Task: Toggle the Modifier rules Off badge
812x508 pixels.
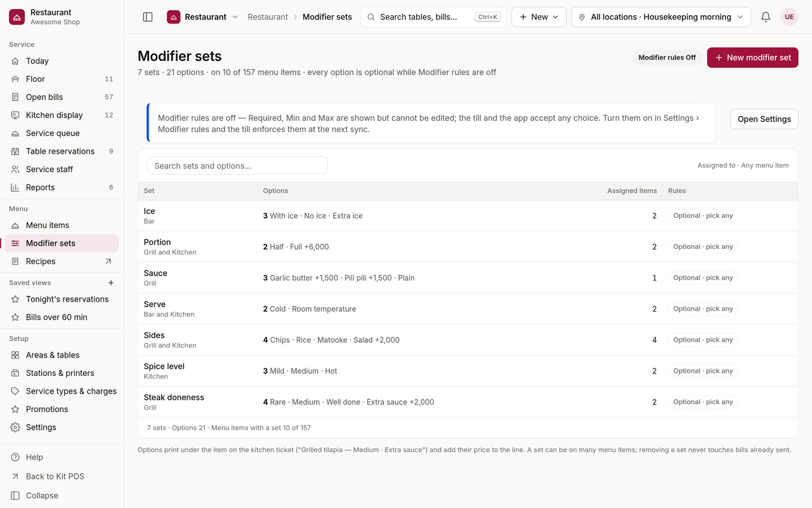Action: click(x=667, y=57)
